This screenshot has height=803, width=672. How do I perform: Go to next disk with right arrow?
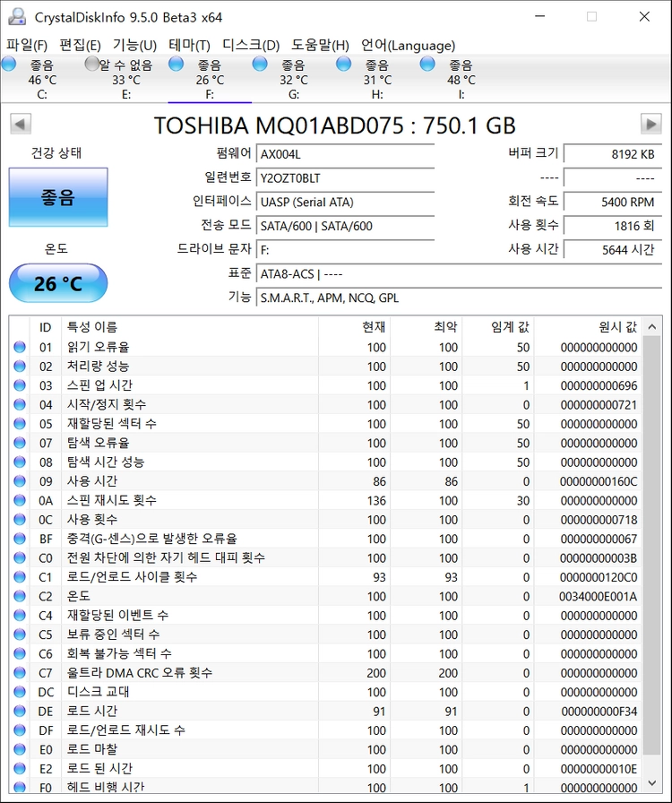pyautogui.click(x=651, y=124)
